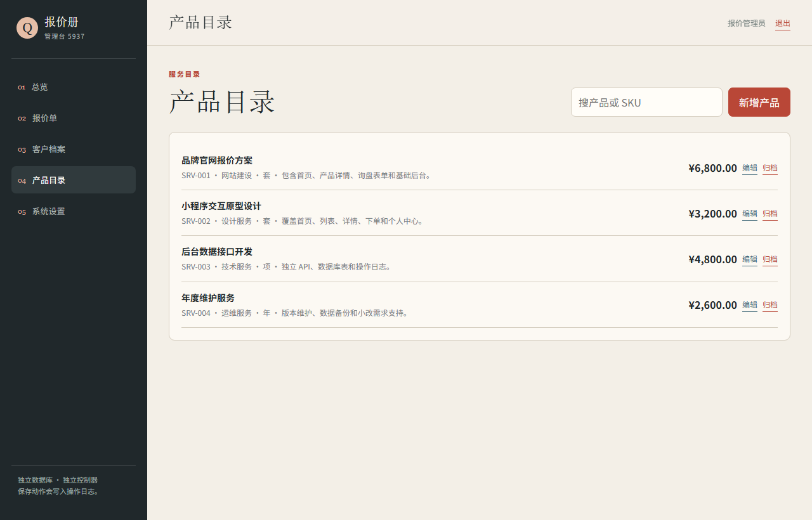812x520 pixels.
Task: Go to 报价单 section
Action: (x=74, y=118)
